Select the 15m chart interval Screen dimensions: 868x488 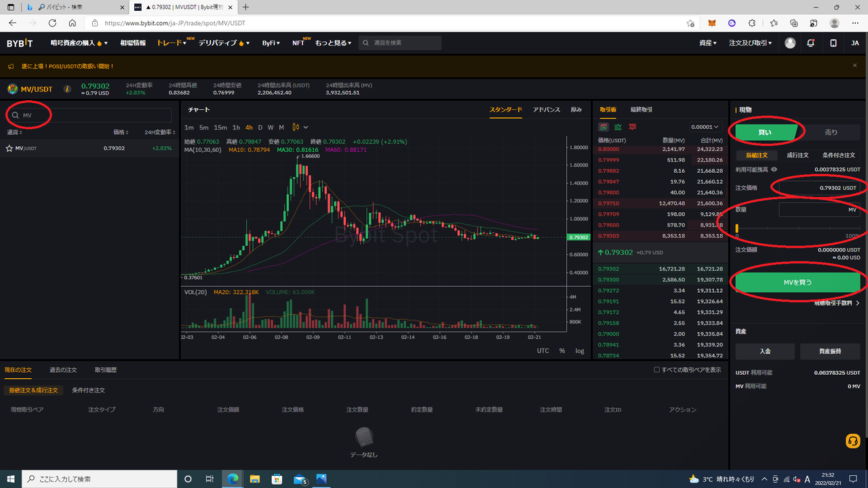pos(220,127)
